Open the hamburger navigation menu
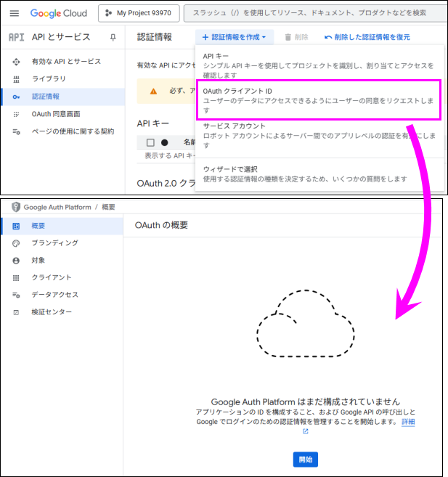This screenshot has height=477, width=448. point(15,13)
